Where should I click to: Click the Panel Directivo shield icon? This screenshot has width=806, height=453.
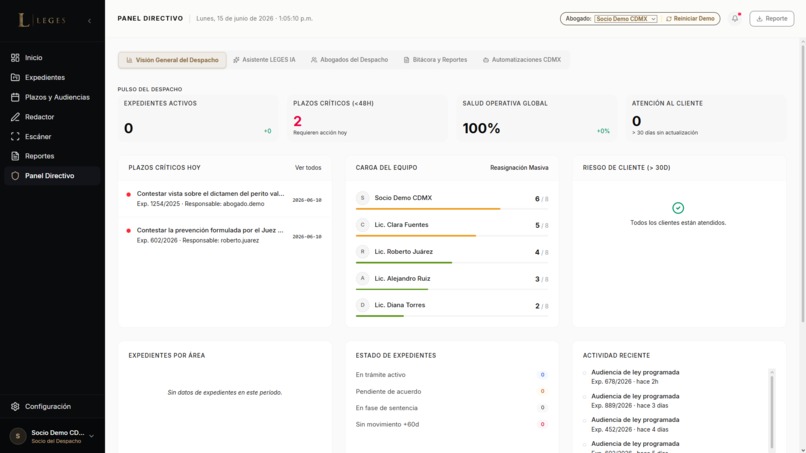pyautogui.click(x=15, y=176)
